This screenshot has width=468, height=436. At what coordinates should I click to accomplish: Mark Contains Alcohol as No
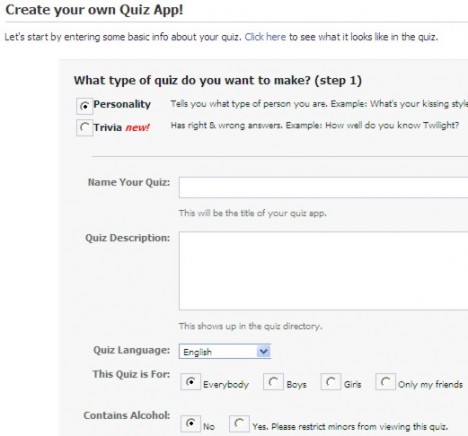point(190,424)
